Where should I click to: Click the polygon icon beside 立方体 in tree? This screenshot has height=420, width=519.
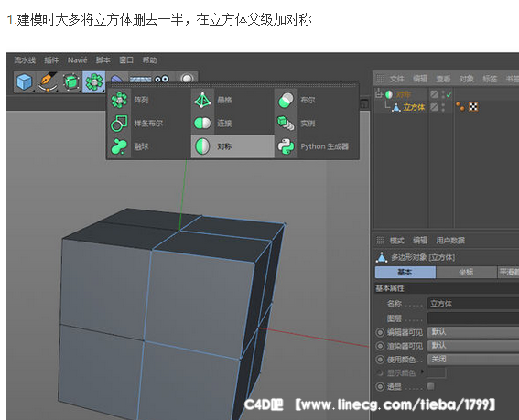point(396,107)
